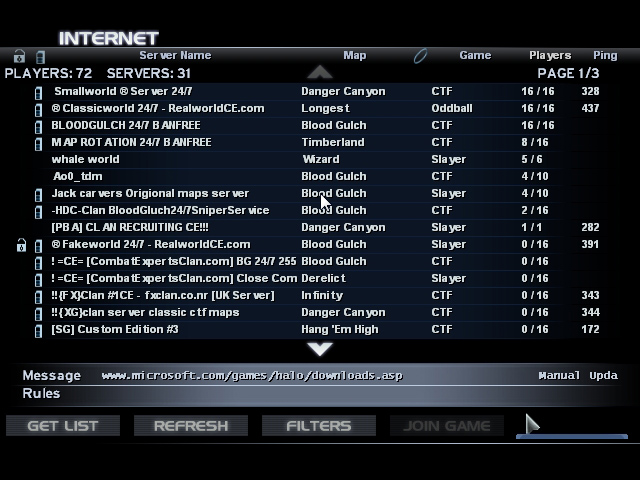Sort servers by the Ping column header

click(x=605, y=56)
